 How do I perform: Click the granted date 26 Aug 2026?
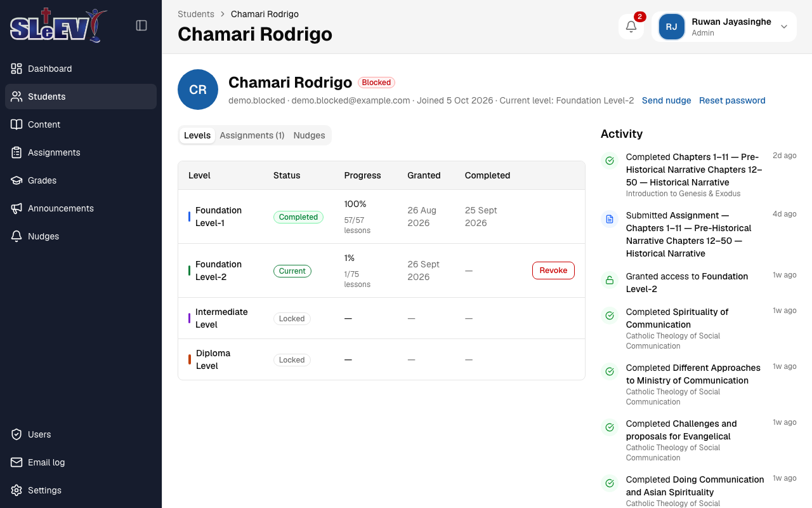pyautogui.click(x=422, y=217)
